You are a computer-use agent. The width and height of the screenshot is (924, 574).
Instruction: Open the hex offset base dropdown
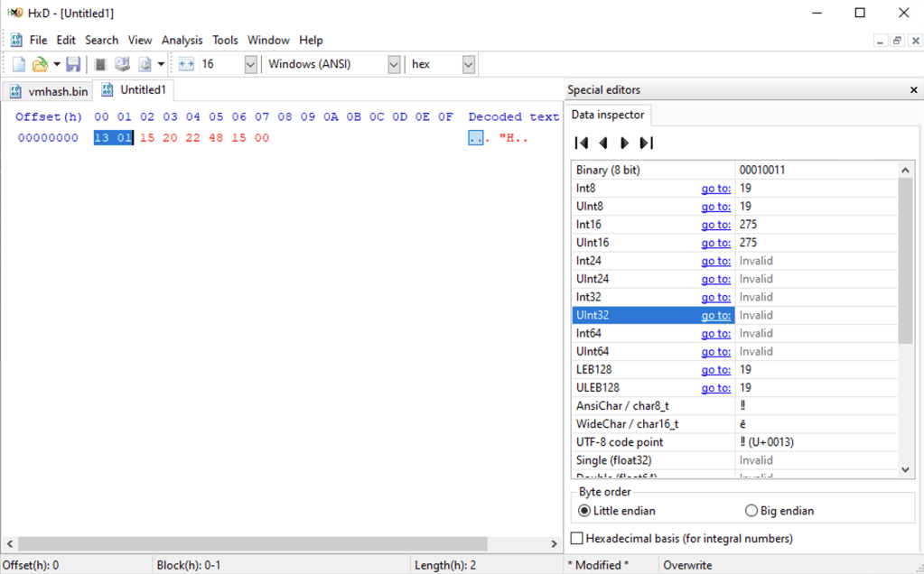[468, 64]
